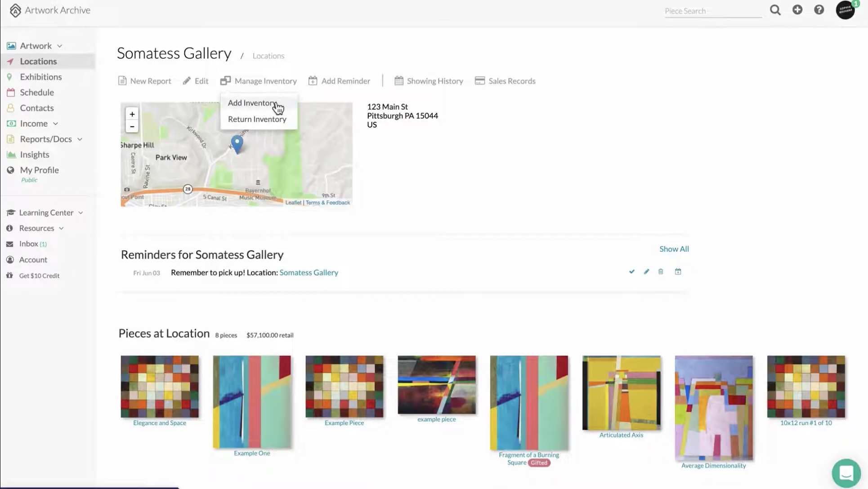Click the Piece Search input field
This screenshot has width=868, height=489.
pyautogui.click(x=713, y=11)
